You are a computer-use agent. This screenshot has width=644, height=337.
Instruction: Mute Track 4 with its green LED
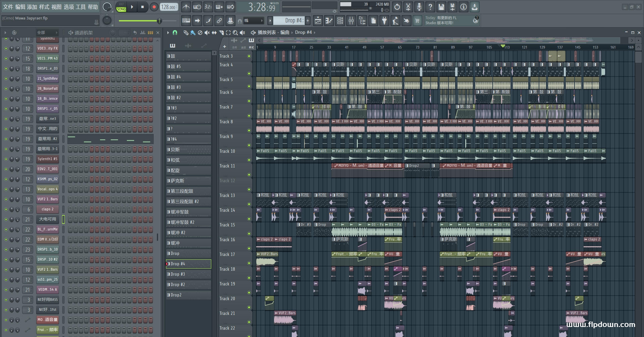click(x=249, y=73)
